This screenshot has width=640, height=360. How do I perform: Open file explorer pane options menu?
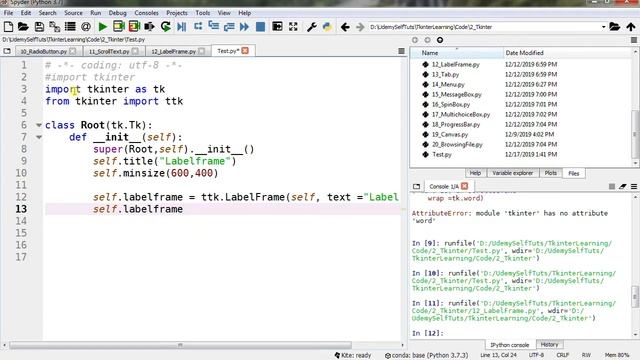(634, 40)
